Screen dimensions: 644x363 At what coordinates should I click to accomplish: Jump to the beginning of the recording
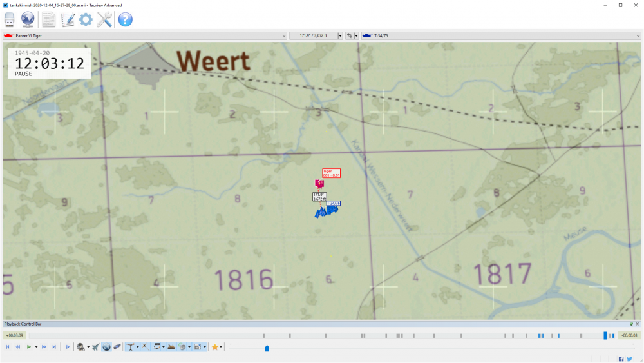click(x=7, y=347)
